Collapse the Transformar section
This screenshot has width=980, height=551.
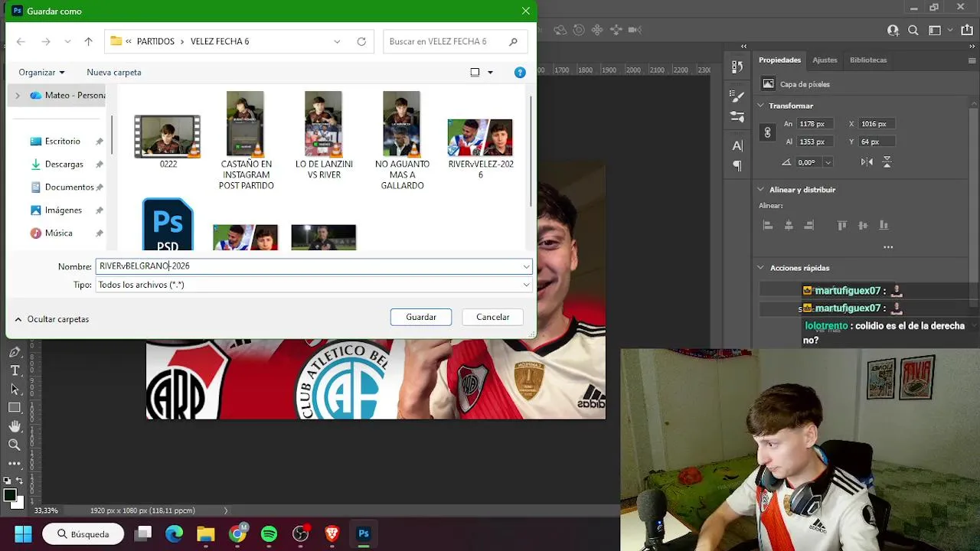761,106
